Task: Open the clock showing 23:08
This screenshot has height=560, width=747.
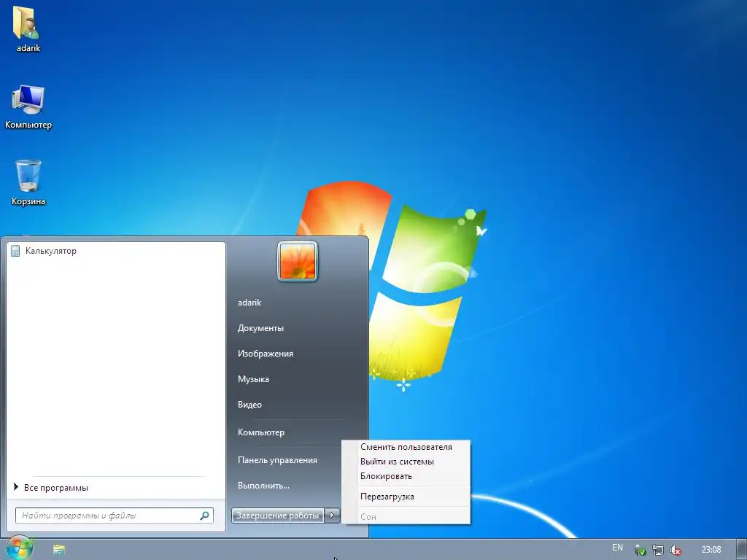Action: point(711,550)
